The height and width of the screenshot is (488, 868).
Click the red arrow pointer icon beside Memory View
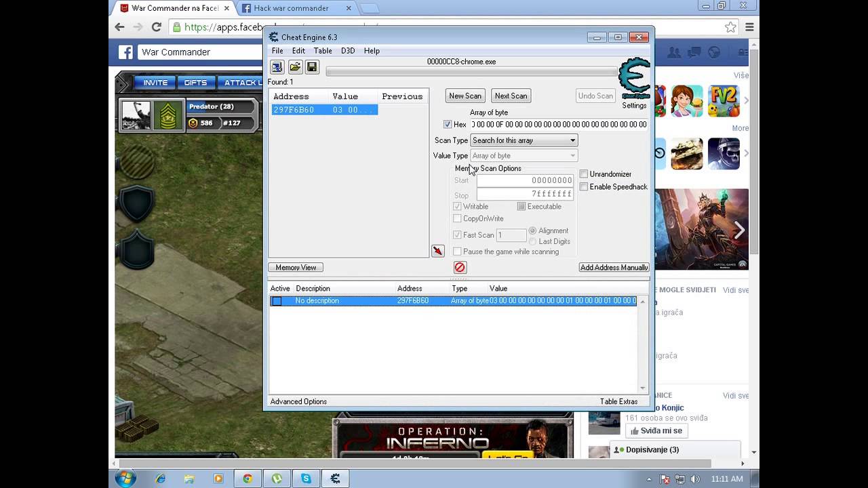pyautogui.click(x=437, y=251)
